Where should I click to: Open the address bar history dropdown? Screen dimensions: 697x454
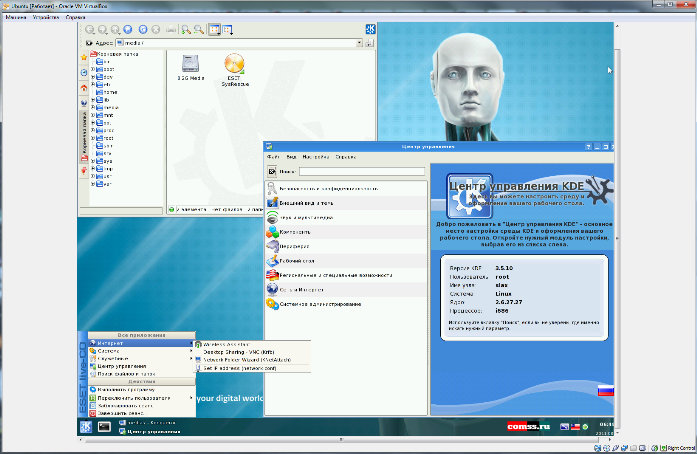pos(359,43)
